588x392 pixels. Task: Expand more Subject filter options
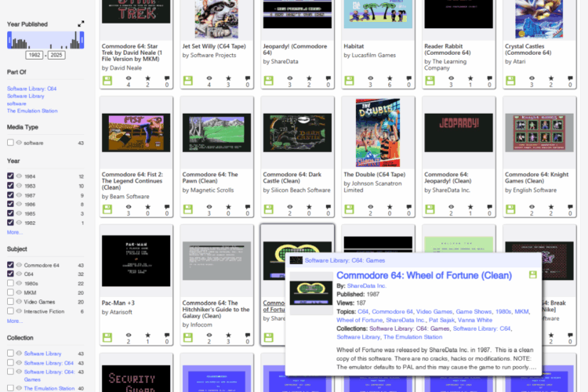(15, 321)
